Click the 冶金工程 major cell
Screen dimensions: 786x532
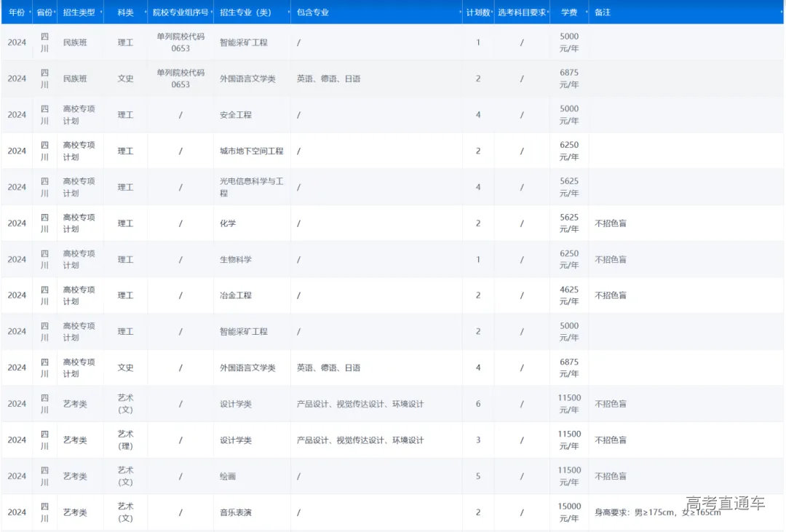(x=236, y=295)
